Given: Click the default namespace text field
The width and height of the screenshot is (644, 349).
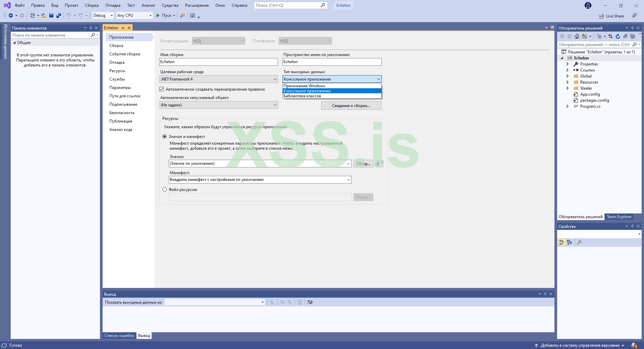Looking at the screenshot, I should coord(332,62).
